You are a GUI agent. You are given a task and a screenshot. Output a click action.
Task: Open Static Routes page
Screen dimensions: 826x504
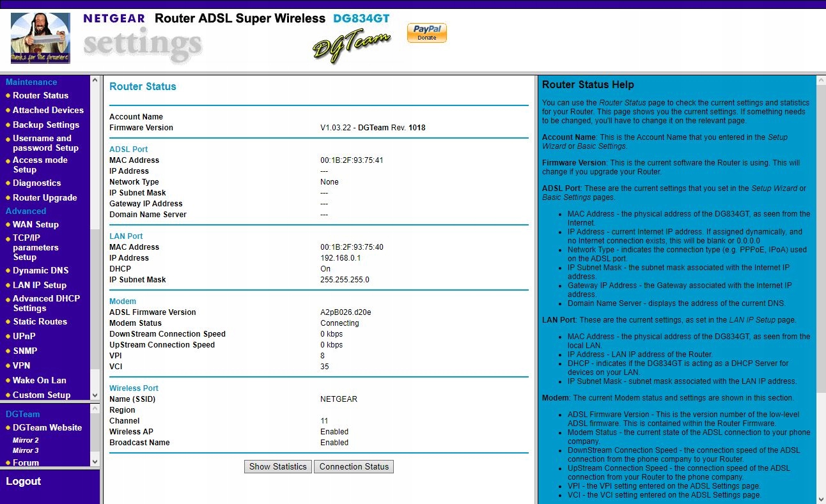point(40,321)
